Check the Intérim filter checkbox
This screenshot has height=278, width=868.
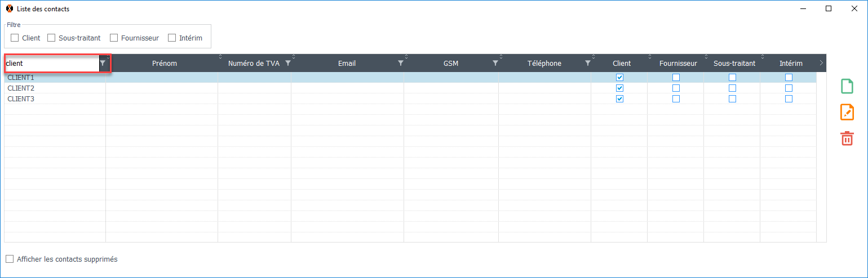pyautogui.click(x=172, y=38)
